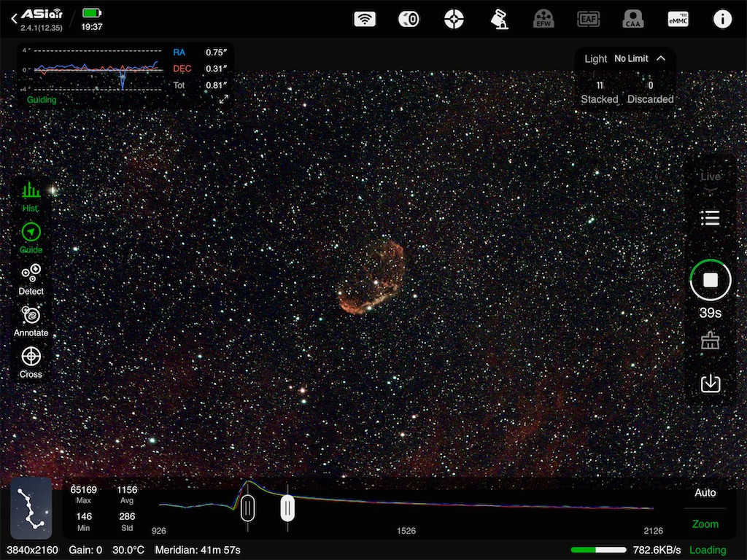Open the telescope mount settings
747x560 pixels.
pyautogui.click(x=499, y=20)
